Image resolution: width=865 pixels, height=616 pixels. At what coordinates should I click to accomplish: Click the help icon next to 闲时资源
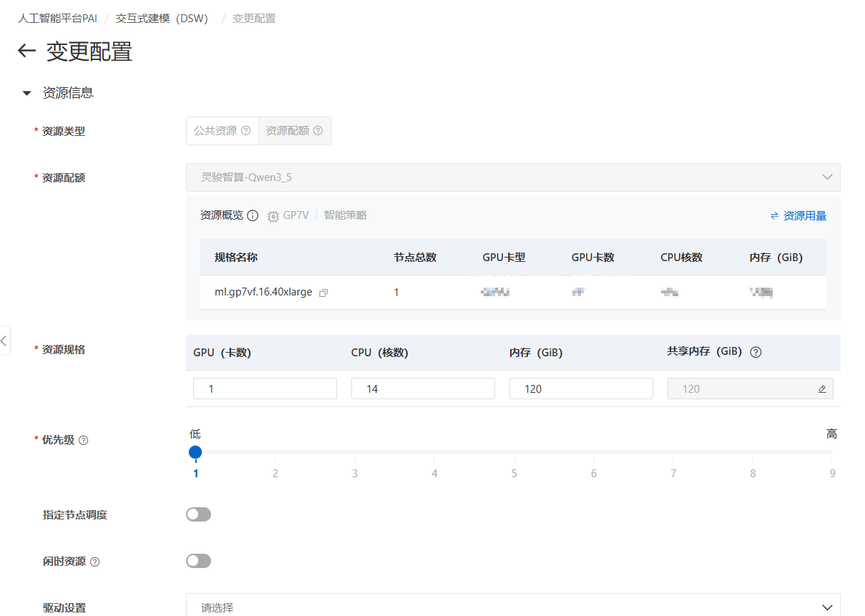click(94, 562)
